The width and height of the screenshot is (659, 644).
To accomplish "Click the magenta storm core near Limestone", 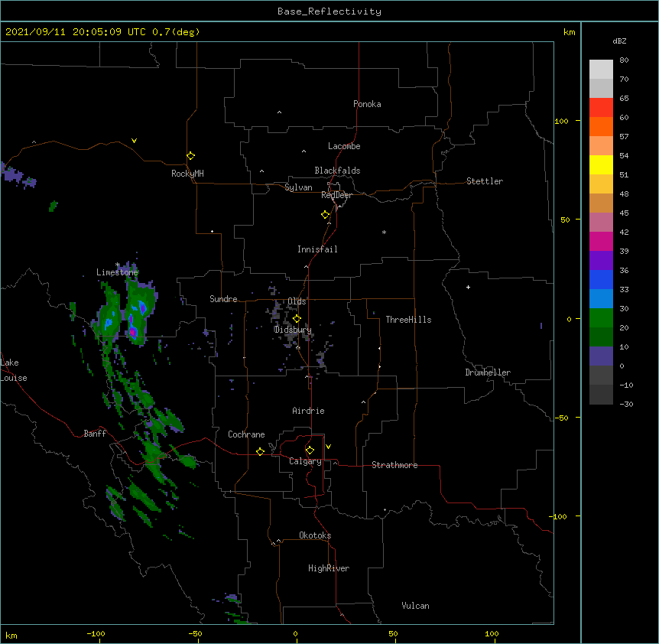I will [133, 332].
